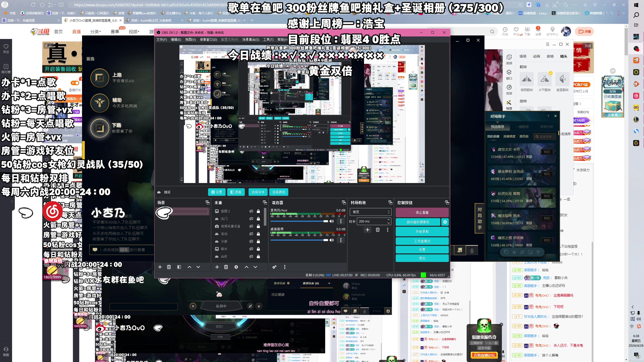644x362 pixels.
Task: Open 工具(T) menu in OBS
Action: click(x=268, y=39)
